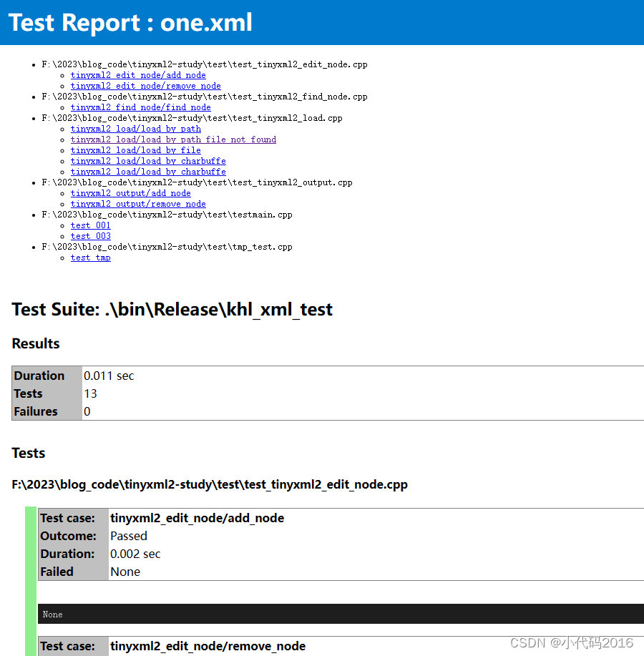
Task: Follow the tinyxml2_find_node/find_node link
Action: [x=140, y=107]
